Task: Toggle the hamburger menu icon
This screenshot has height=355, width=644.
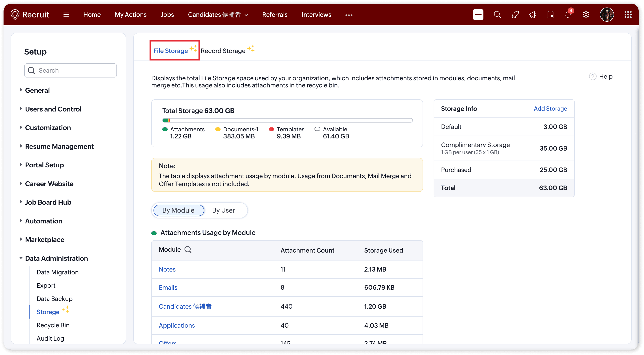Action: pyautogui.click(x=66, y=15)
